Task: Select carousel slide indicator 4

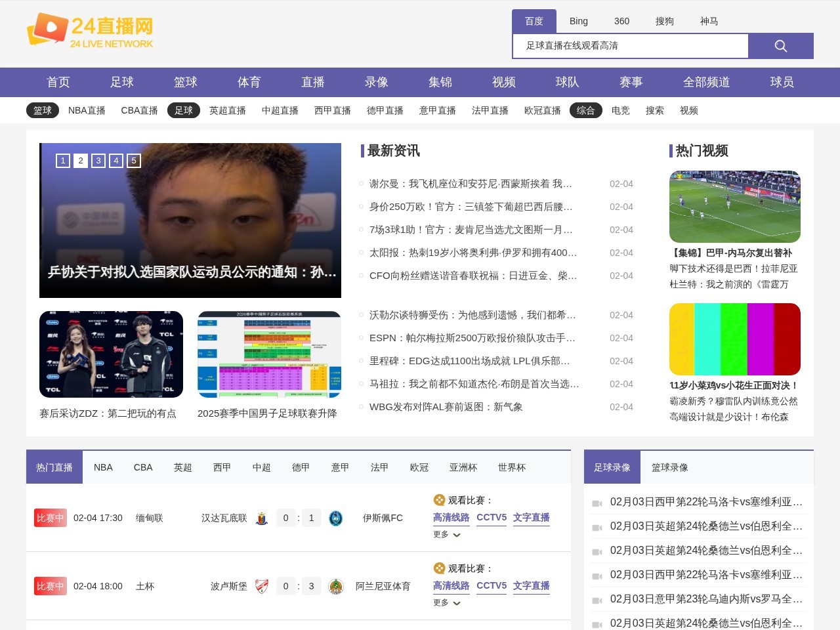Action: tap(116, 161)
